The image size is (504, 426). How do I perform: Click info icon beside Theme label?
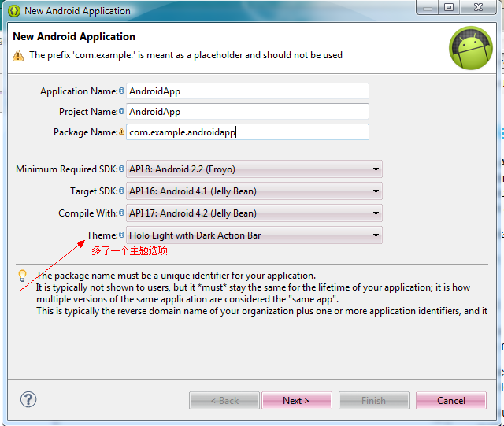tap(121, 235)
